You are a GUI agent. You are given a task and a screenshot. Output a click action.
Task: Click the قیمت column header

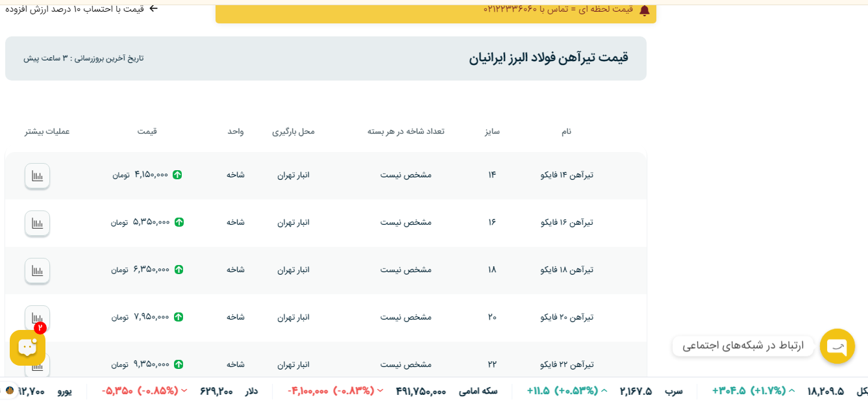[147, 131]
